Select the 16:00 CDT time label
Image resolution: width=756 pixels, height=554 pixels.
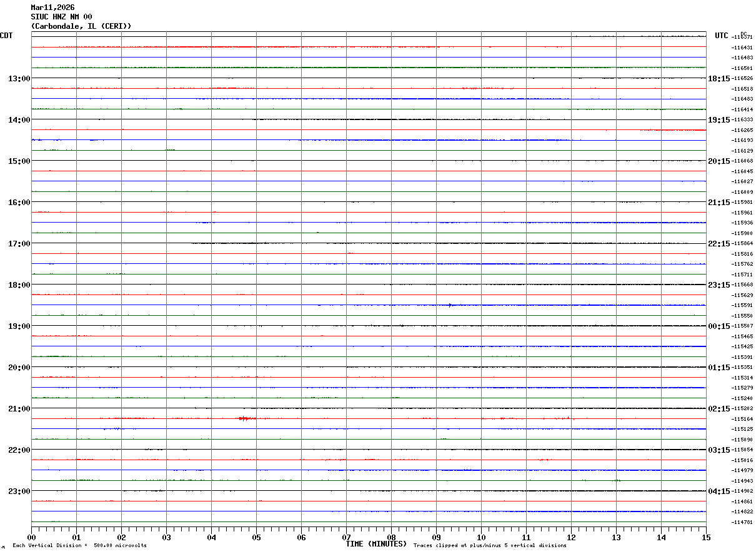[x=19, y=202]
